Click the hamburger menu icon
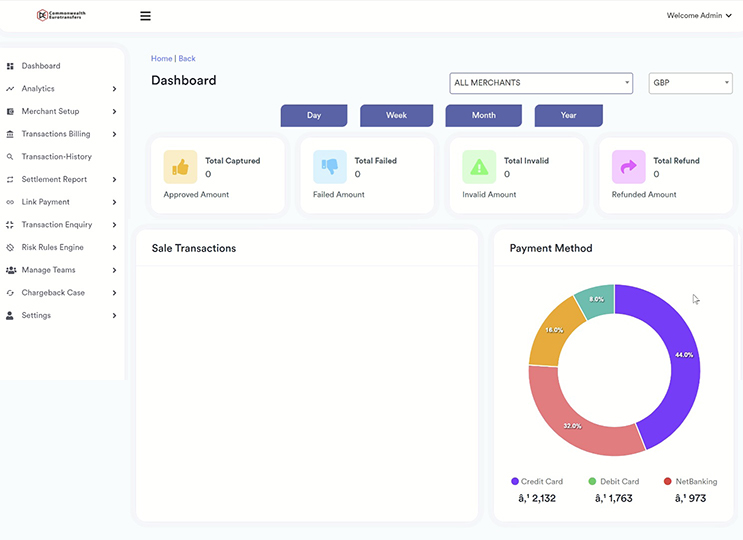The image size is (743, 540). click(x=146, y=16)
